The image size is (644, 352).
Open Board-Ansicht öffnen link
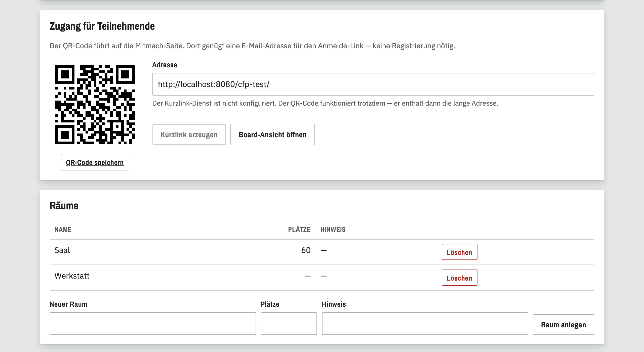point(273,135)
